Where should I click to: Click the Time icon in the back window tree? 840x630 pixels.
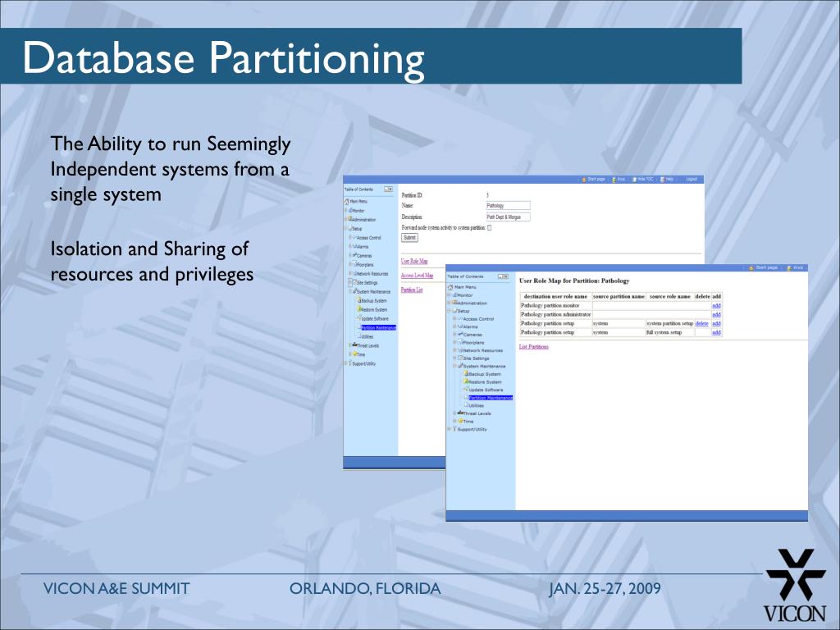[x=354, y=354]
